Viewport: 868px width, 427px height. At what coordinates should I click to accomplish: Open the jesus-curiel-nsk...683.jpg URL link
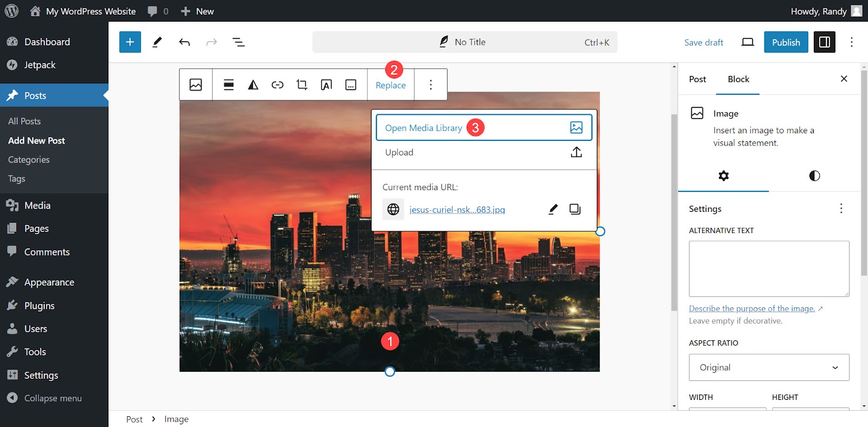[457, 210]
